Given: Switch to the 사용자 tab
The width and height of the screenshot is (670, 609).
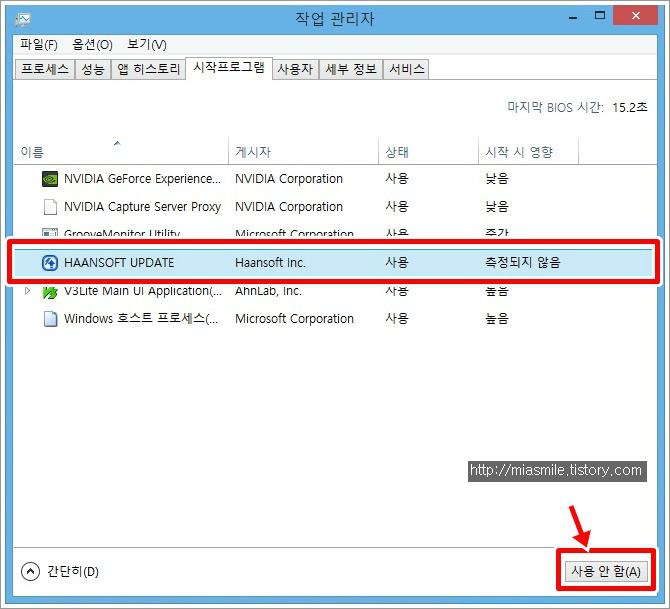Looking at the screenshot, I should click(x=295, y=69).
